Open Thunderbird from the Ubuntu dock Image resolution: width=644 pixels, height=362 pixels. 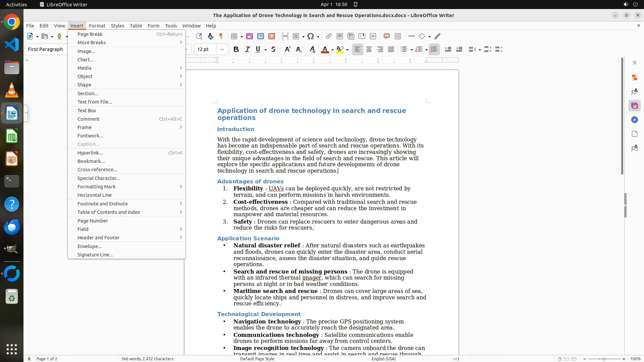[x=12, y=227]
